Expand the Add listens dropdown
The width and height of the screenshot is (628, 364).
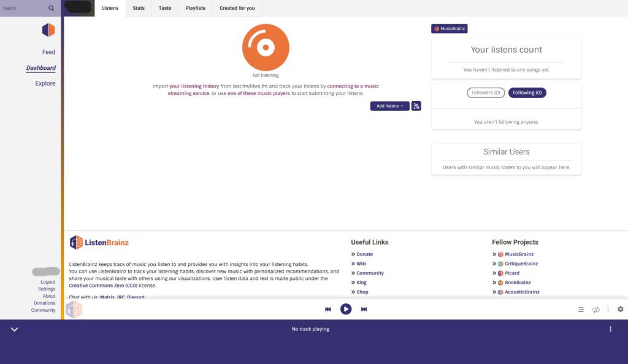(x=389, y=106)
